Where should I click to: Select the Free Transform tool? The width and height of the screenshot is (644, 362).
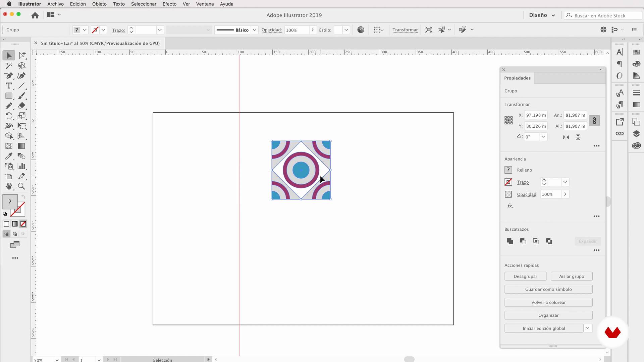pos(22,126)
